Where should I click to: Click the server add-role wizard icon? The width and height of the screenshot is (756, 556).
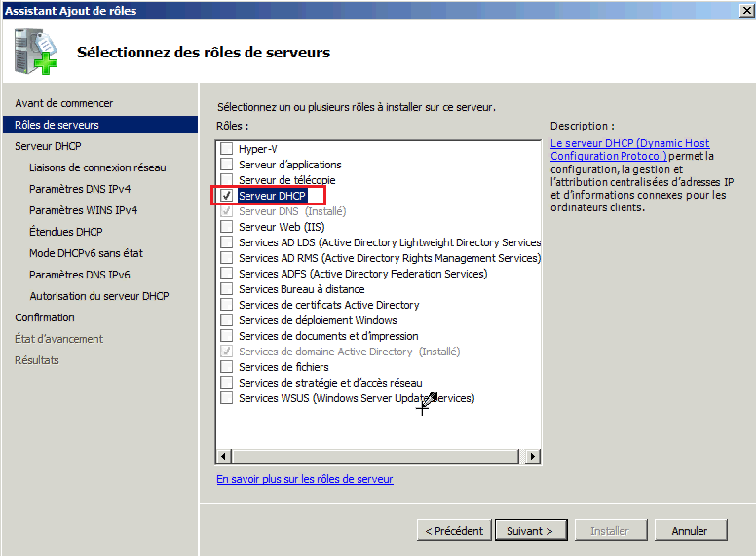click(36, 52)
